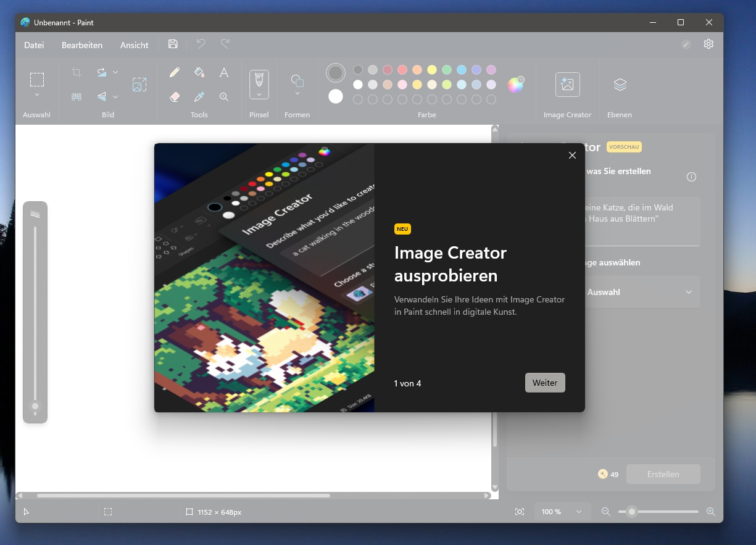
Task: Select the Magnifier tool
Action: (x=224, y=97)
